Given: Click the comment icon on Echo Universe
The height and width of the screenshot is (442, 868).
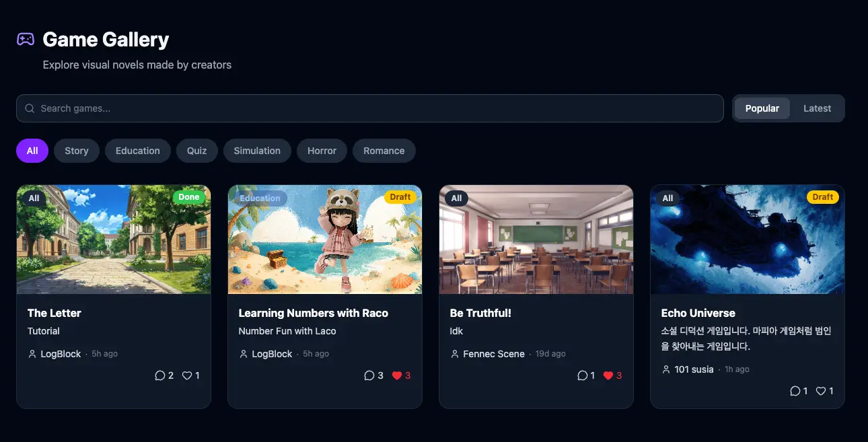Looking at the screenshot, I should click(795, 391).
